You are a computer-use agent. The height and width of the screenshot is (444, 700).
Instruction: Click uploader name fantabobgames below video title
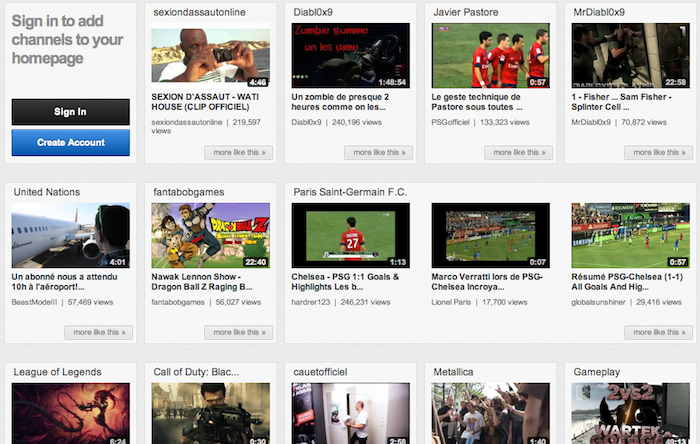[178, 302]
